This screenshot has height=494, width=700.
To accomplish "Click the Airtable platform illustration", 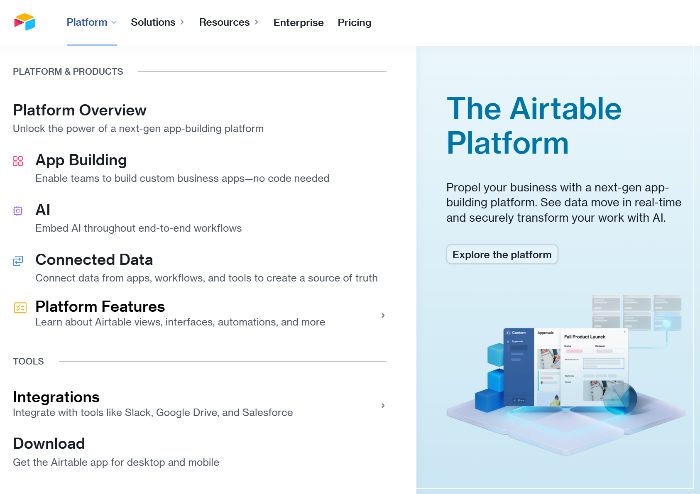I will tap(566, 374).
